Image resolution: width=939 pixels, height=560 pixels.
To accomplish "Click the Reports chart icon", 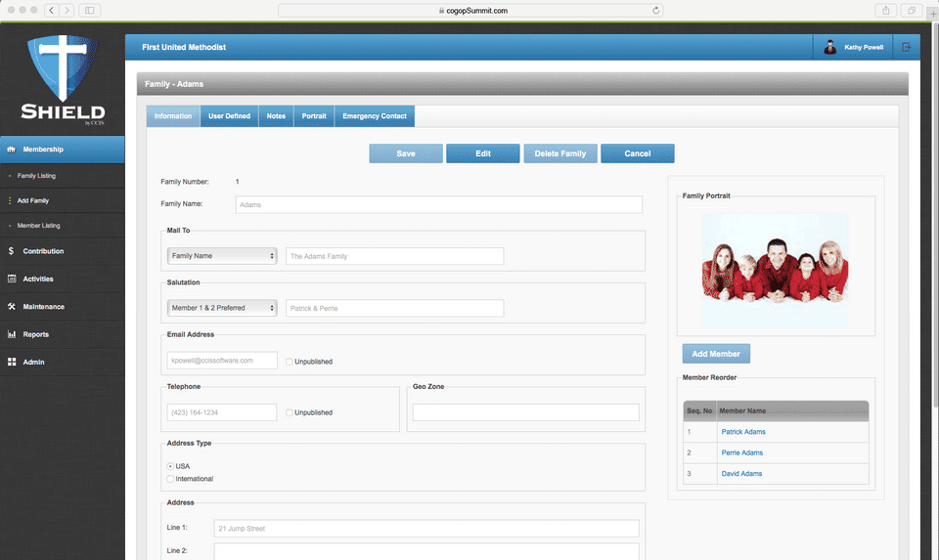I will click(x=12, y=334).
